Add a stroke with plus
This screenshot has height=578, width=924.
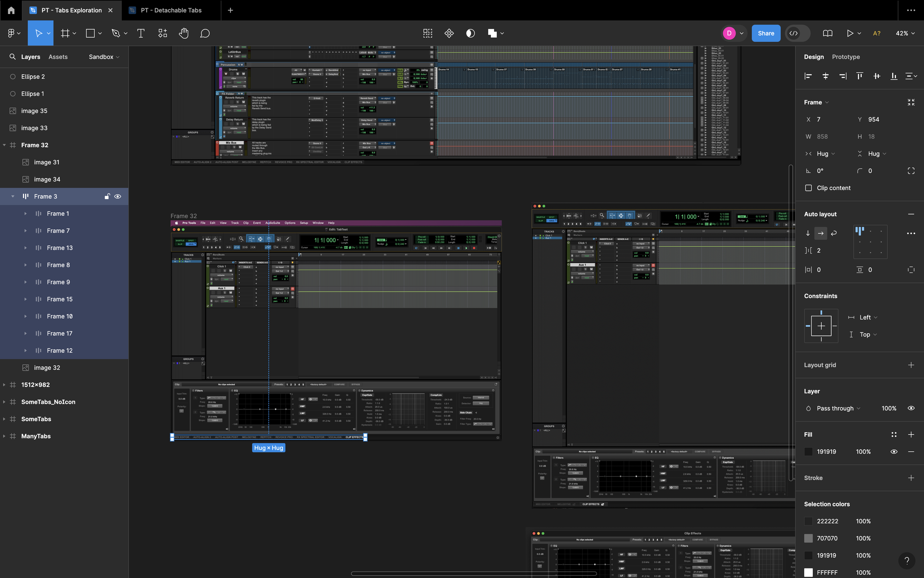pyautogui.click(x=911, y=478)
